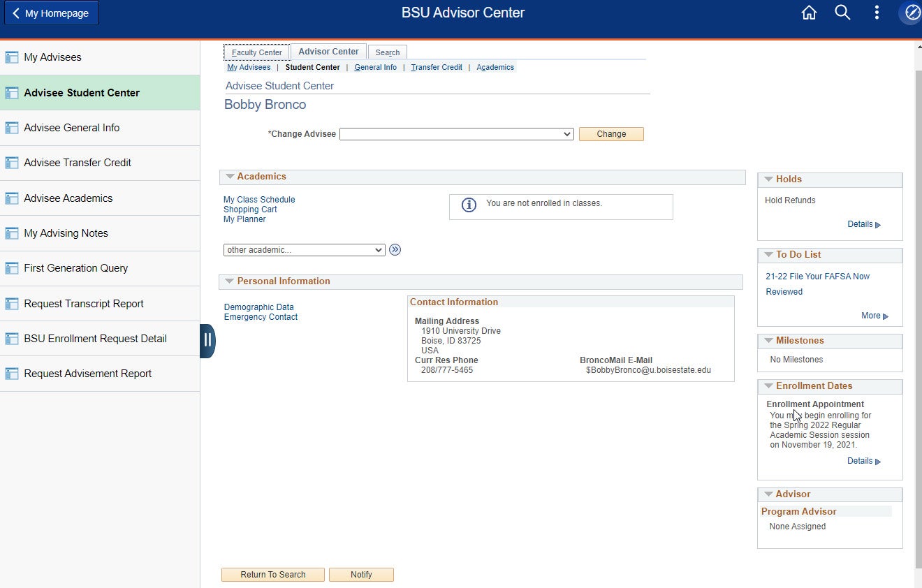Open the General Info subtab
922x588 pixels.
(x=375, y=68)
